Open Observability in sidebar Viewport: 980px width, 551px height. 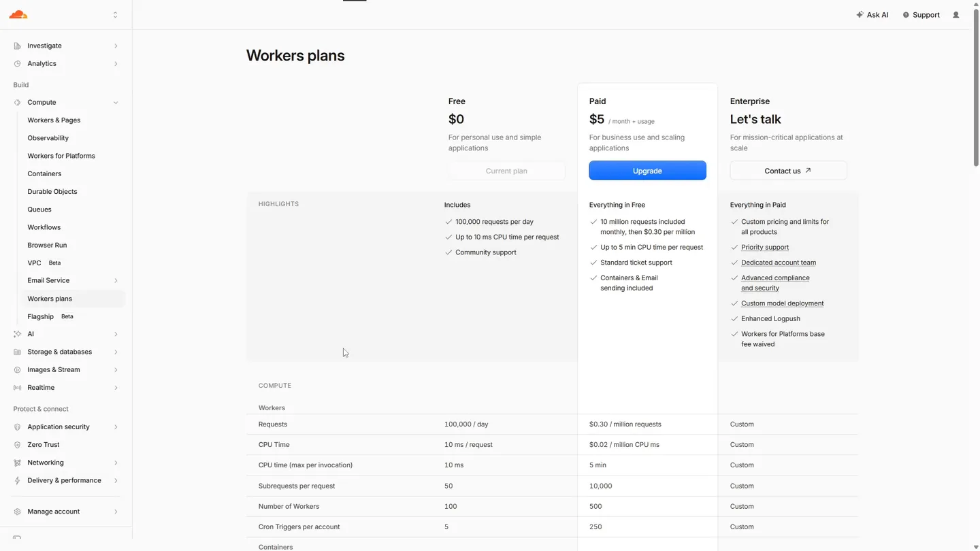pyautogui.click(x=48, y=138)
